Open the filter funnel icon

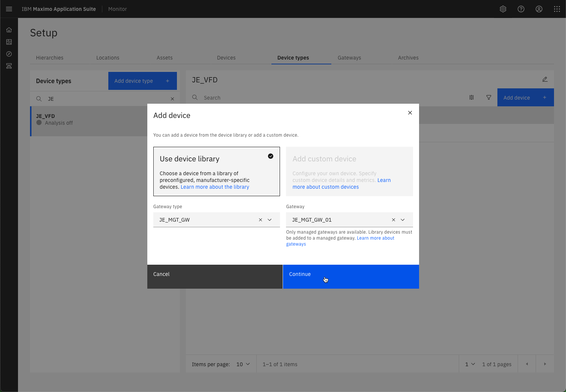tap(489, 97)
